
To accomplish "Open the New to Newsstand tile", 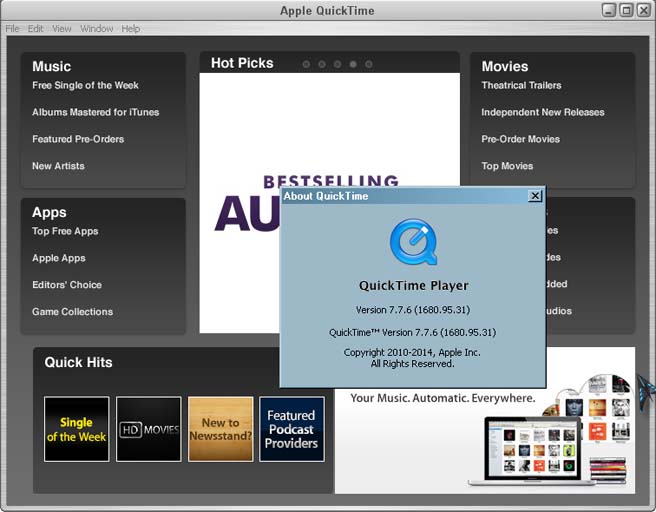I will click(220, 429).
